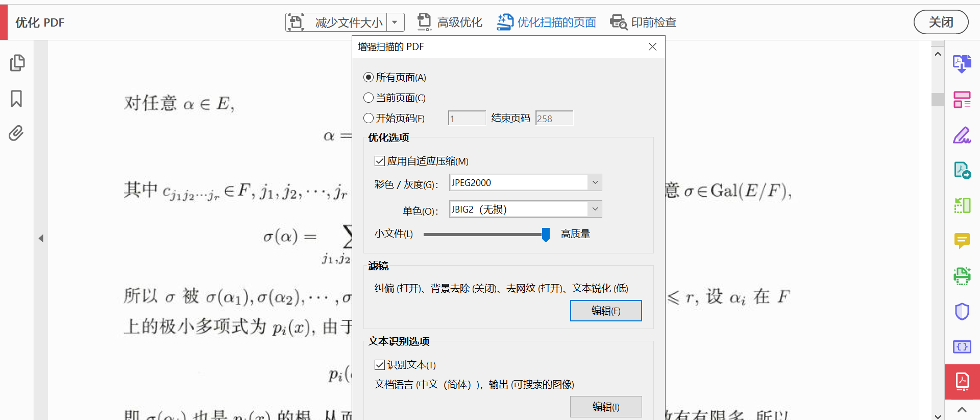Open the Organize Pages tool icon
This screenshot has width=980, height=420.
(962, 100)
